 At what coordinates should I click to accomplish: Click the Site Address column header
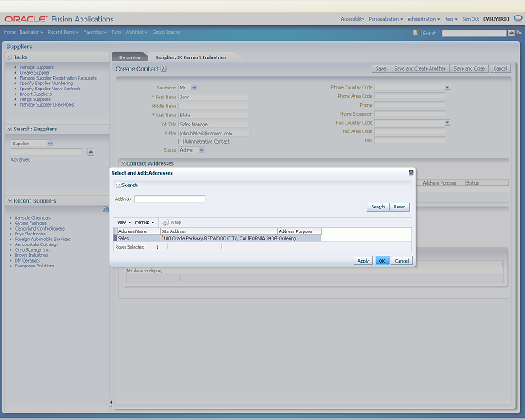(x=219, y=231)
